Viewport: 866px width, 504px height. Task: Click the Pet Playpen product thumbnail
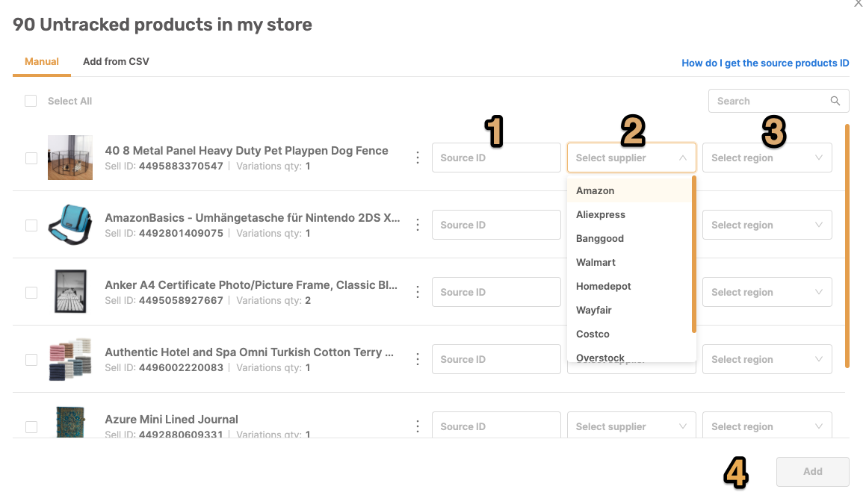pos(70,158)
